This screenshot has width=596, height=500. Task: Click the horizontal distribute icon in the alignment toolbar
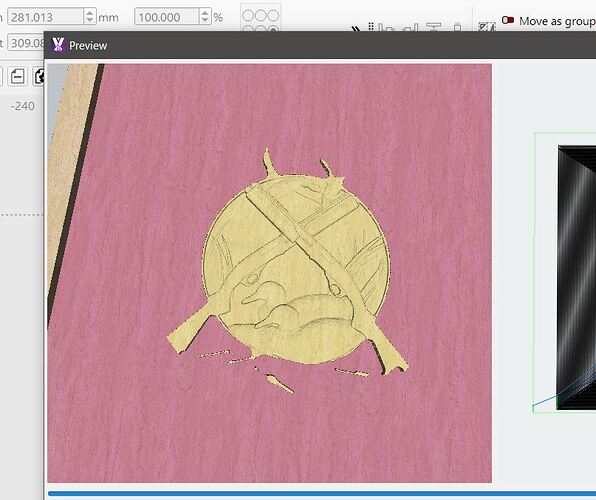tap(434, 27)
